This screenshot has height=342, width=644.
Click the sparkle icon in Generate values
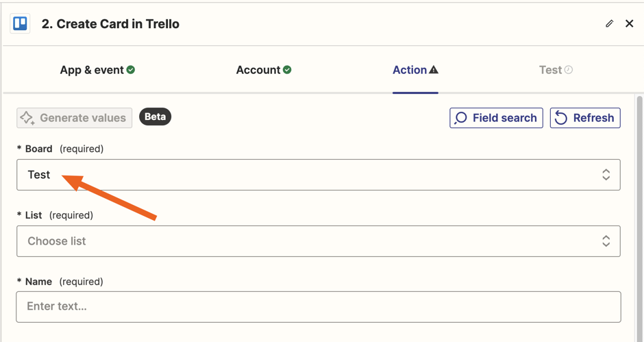click(27, 118)
